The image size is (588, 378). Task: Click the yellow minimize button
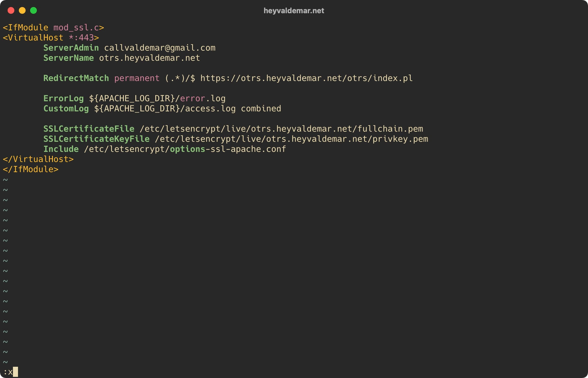pyautogui.click(x=21, y=10)
